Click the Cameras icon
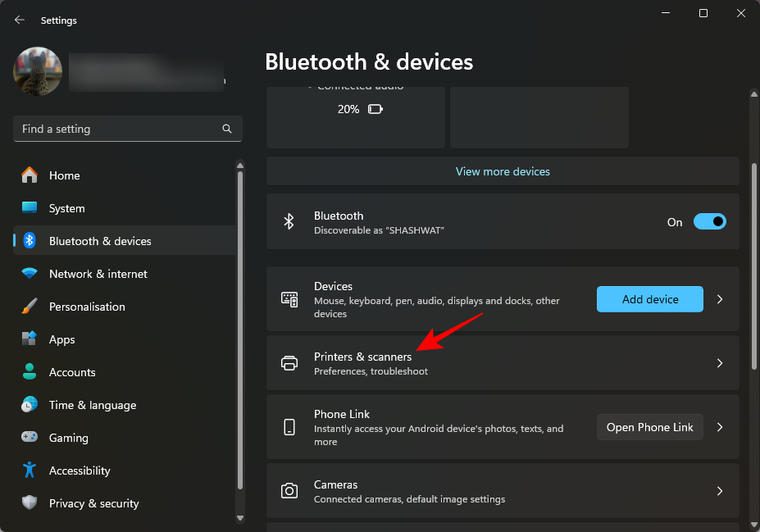Screen dimensions: 760x532 pos(289,491)
